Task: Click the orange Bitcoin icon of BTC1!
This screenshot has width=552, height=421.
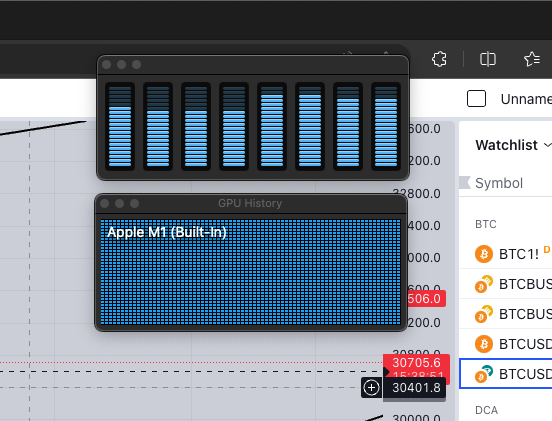Action: click(484, 254)
